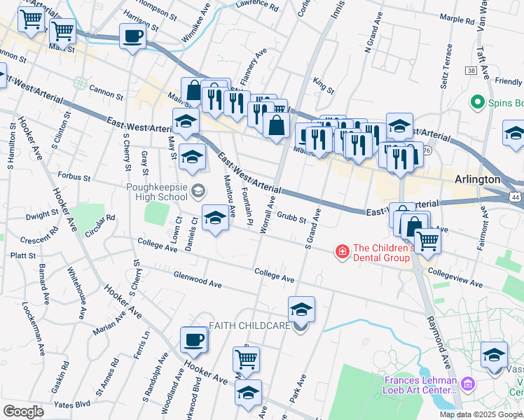
Task: Click The Children's Dental Group place pin
Action: [342, 253]
